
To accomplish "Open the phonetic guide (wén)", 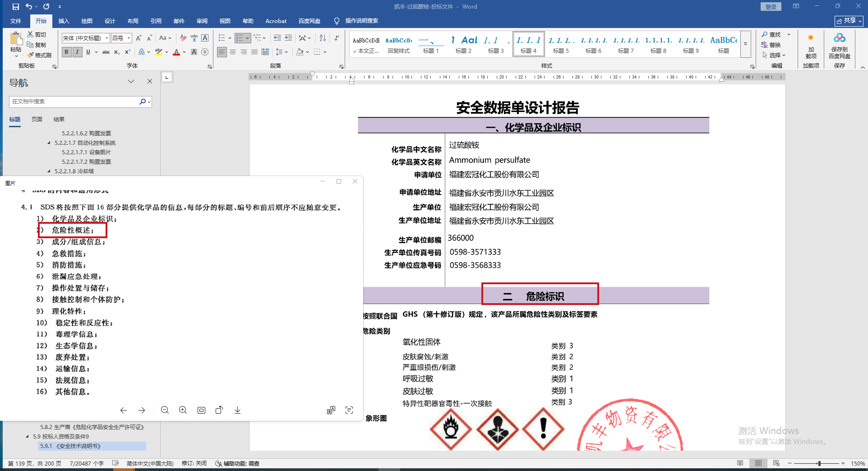I will [194, 38].
